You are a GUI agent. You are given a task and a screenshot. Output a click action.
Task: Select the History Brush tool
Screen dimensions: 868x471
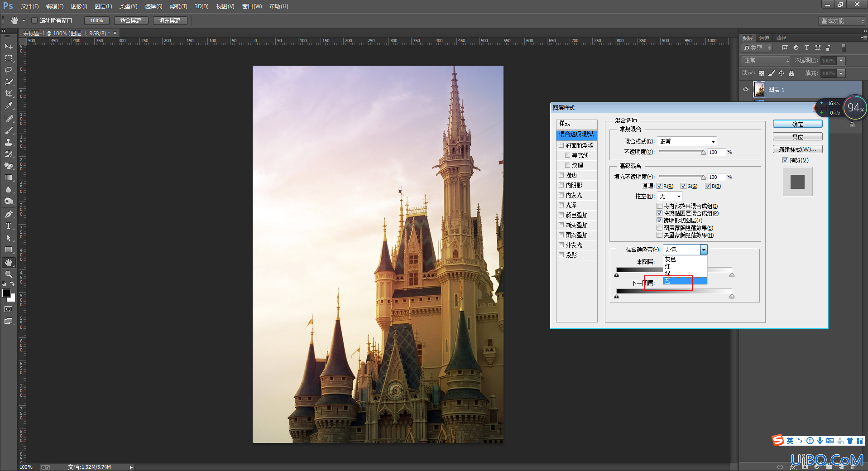9,154
